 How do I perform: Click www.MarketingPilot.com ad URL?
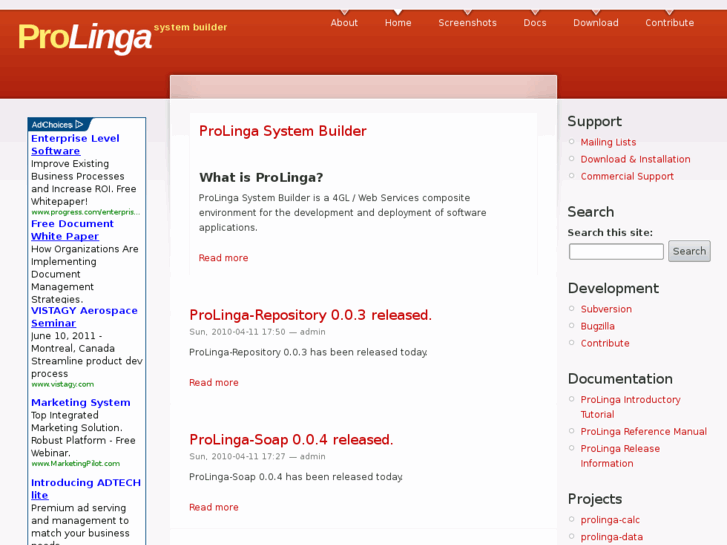pos(76,464)
